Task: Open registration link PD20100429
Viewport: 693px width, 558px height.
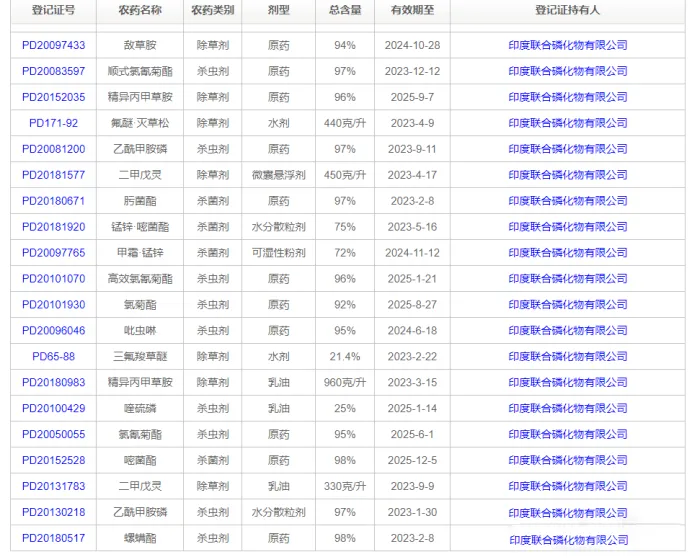Action: (53, 408)
